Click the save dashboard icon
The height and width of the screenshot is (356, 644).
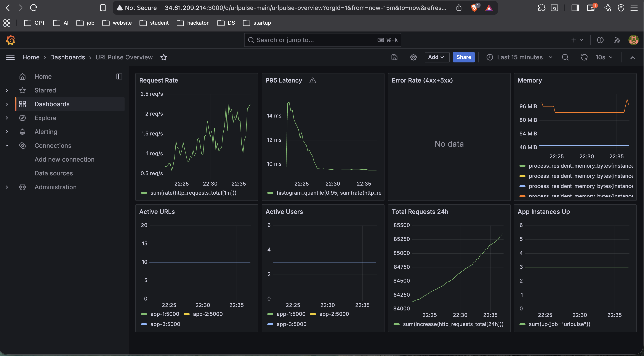(394, 57)
